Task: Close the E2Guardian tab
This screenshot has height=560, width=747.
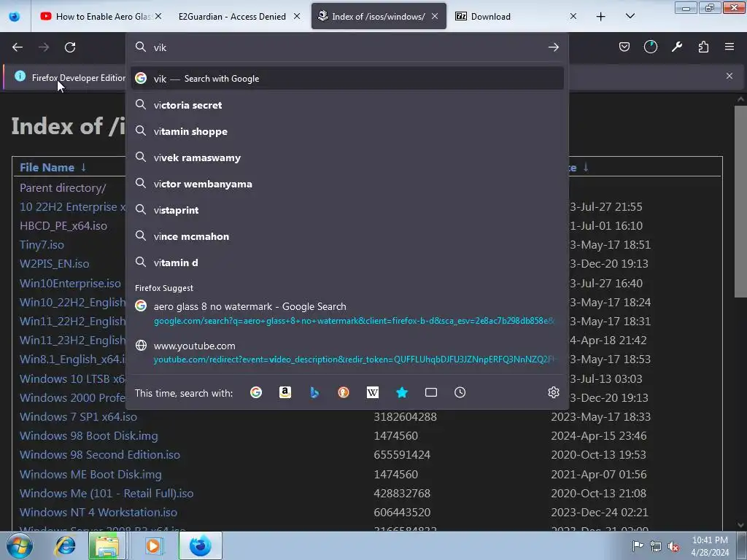Action: tap(297, 16)
